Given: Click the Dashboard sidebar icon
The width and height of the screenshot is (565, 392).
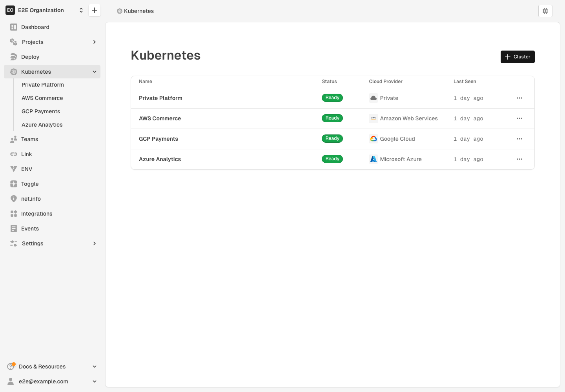Looking at the screenshot, I should click(14, 27).
